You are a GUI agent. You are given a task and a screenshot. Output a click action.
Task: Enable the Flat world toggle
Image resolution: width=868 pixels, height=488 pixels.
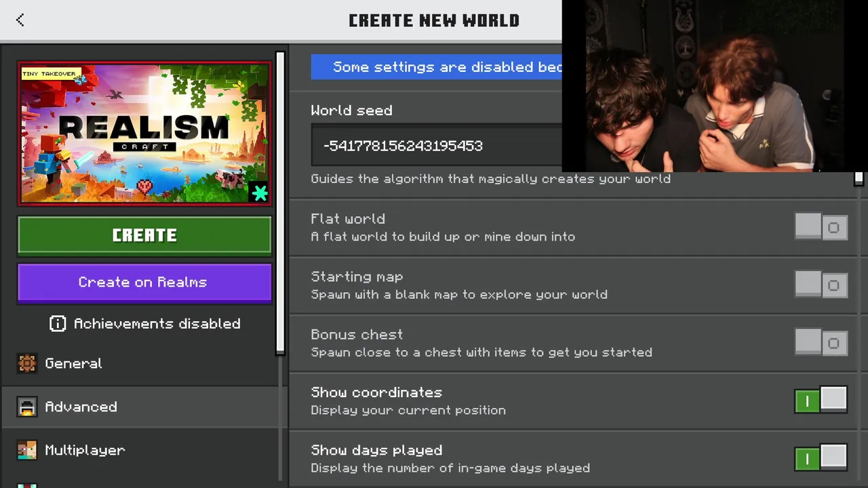(x=821, y=227)
